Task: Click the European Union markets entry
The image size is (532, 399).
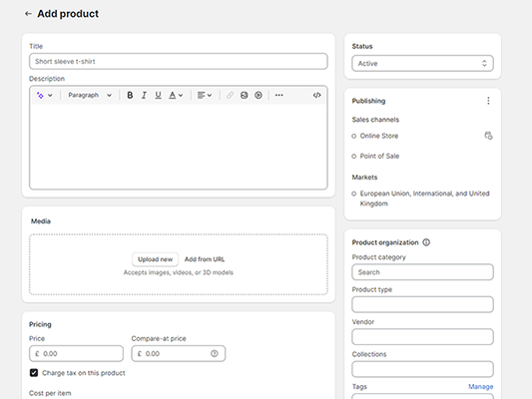Action: pyautogui.click(x=421, y=199)
